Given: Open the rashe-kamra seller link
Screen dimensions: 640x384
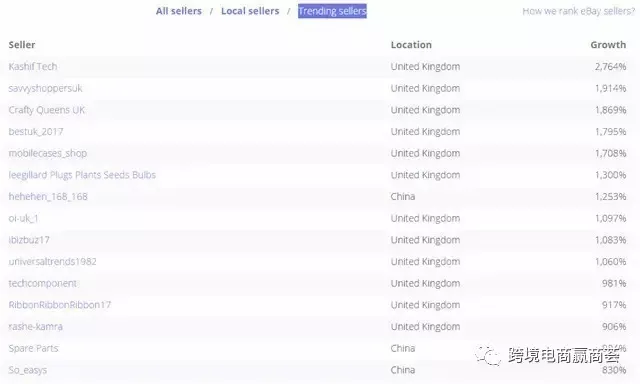Looking at the screenshot, I should coord(36,326).
